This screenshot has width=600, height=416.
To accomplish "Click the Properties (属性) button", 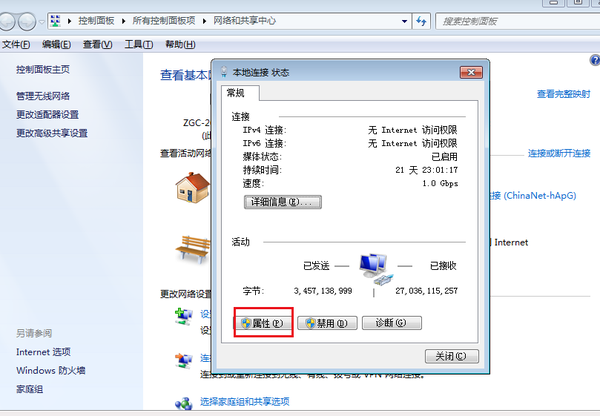I will 264,323.
